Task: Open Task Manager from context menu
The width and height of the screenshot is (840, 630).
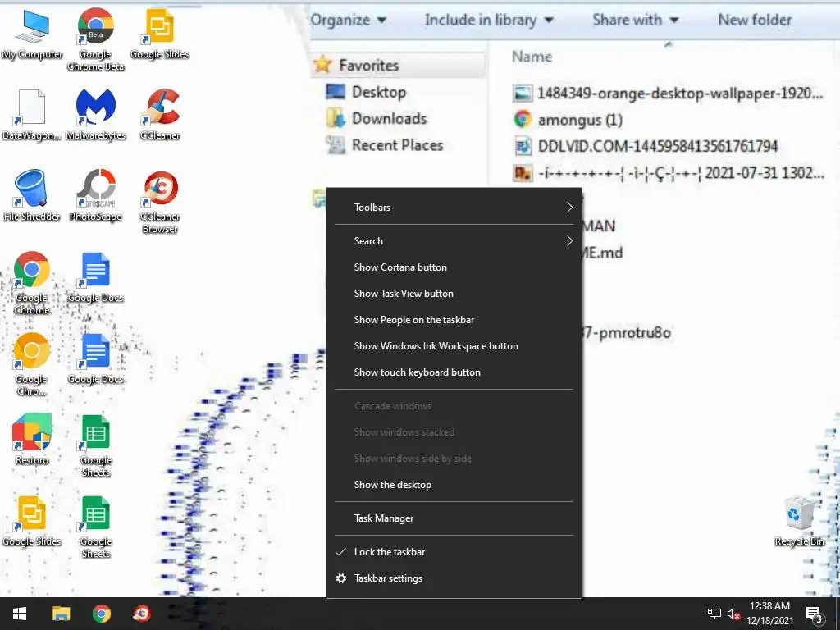Action: pyautogui.click(x=454, y=518)
